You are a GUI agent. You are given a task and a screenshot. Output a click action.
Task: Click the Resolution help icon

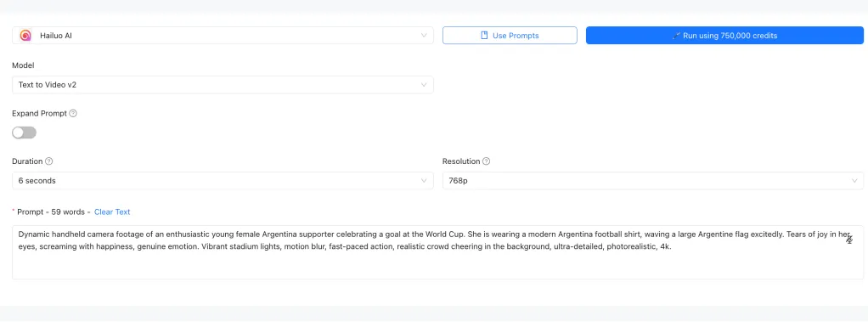click(x=486, y=161)
